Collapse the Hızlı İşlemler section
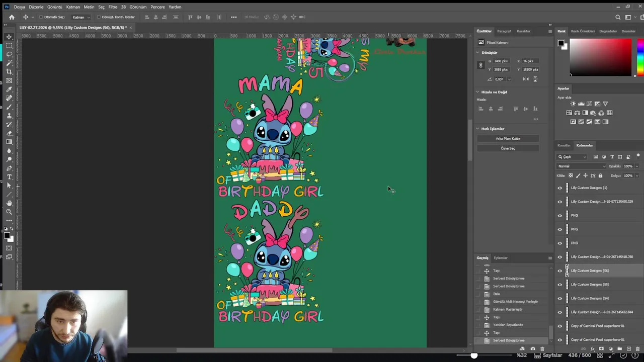 point(478,129)
